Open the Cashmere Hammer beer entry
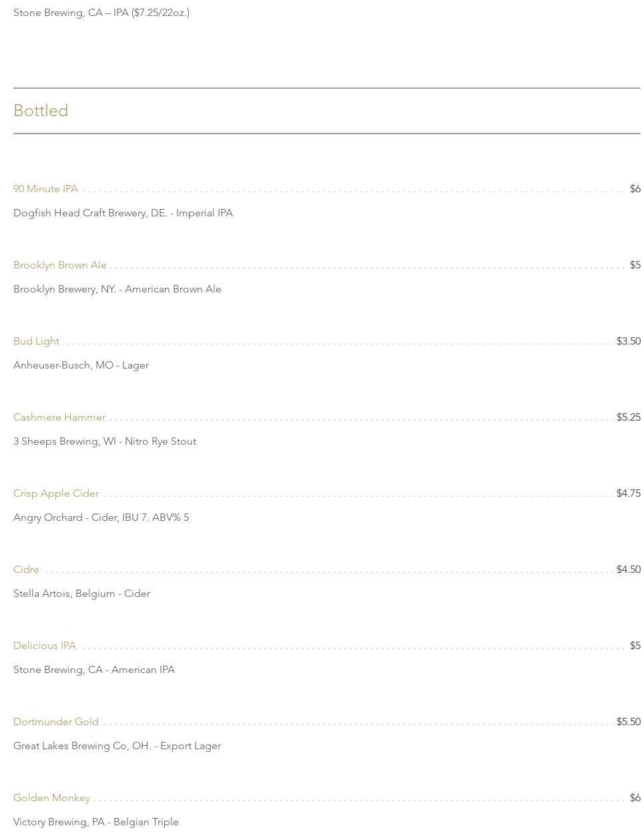Viewport: 644px width, 840px height. (x=59, y=417)
